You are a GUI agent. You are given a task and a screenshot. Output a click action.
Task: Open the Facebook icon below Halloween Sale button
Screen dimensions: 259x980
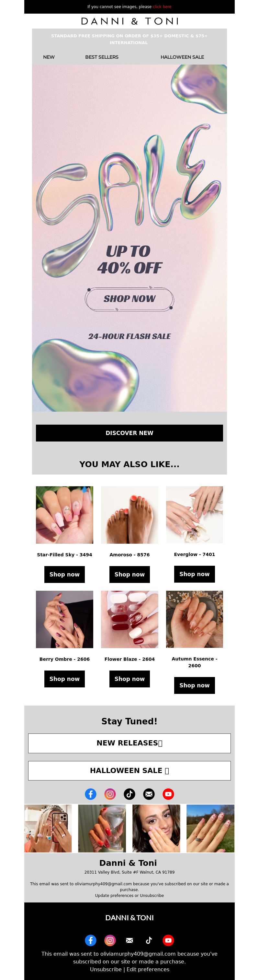(90, 794)
